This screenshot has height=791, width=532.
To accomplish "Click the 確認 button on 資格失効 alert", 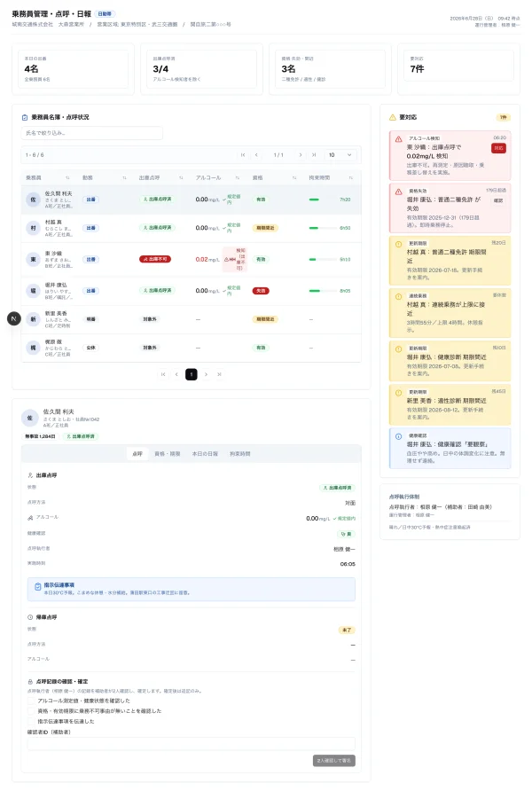I will 498,200.
